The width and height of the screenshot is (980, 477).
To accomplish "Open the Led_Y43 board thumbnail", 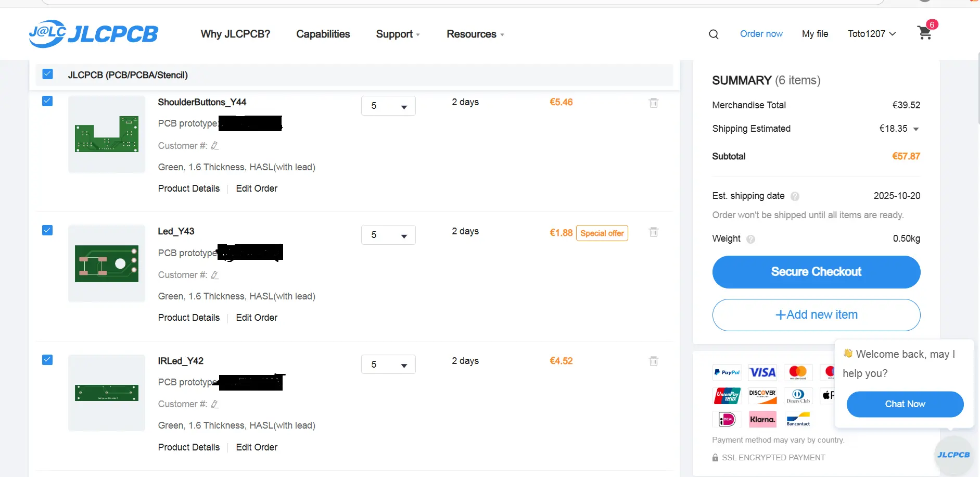I will click(107, 263).
